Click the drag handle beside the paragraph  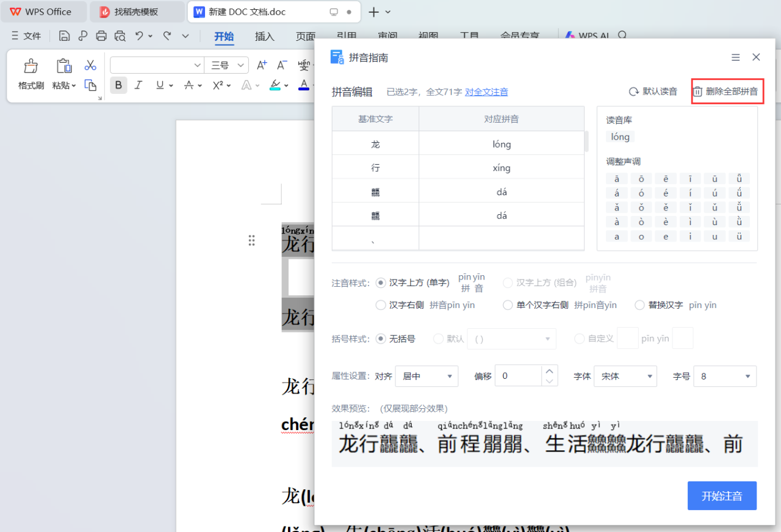[x=251, y=240]
